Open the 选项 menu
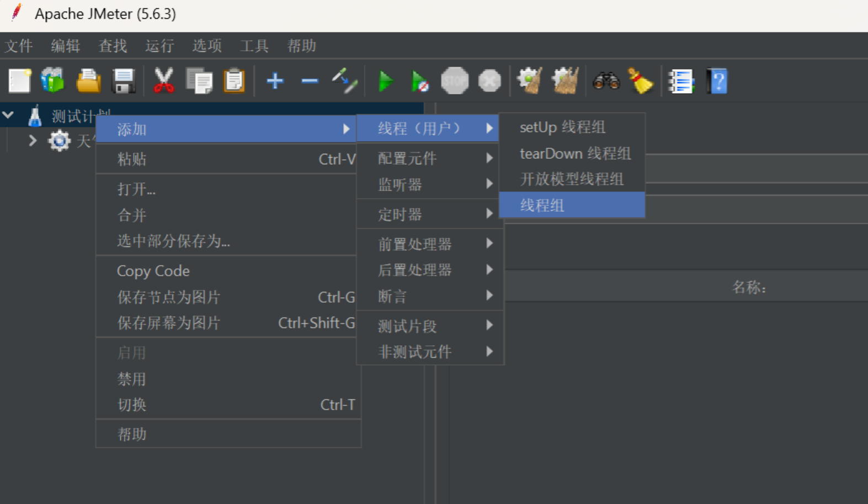The height and width of the screenshot is (504, 868). pyautogui.click(x=207, y=46)
